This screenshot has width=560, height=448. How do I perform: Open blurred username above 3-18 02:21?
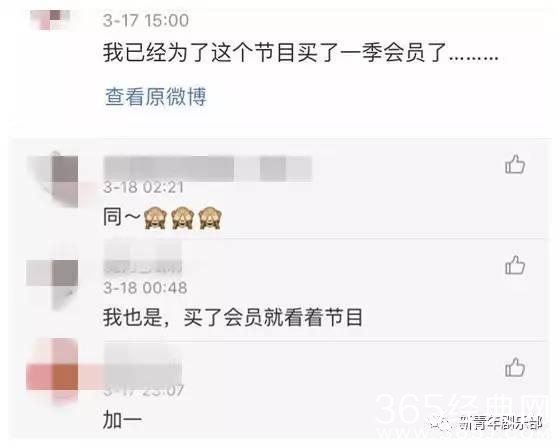click(x=208, y=168)
